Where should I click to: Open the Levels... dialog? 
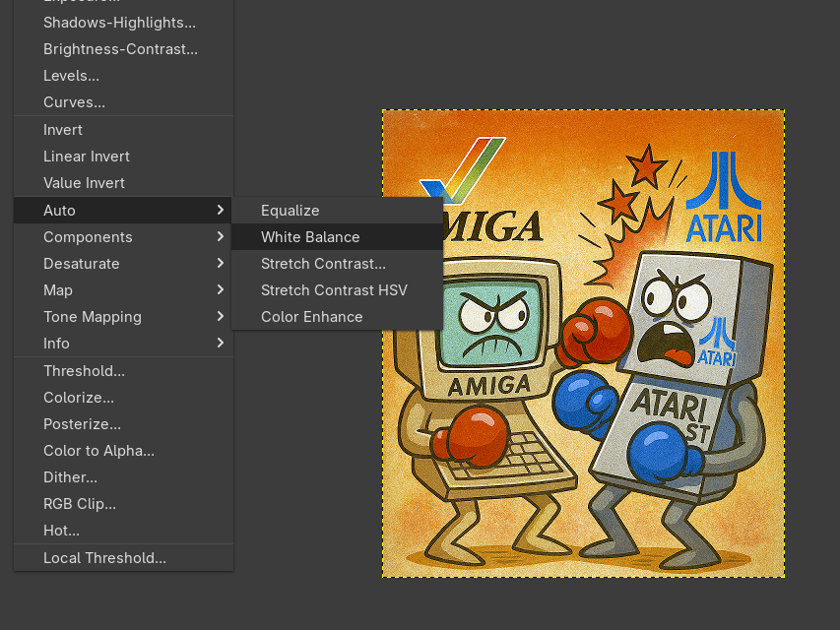[x=71, y=76]
